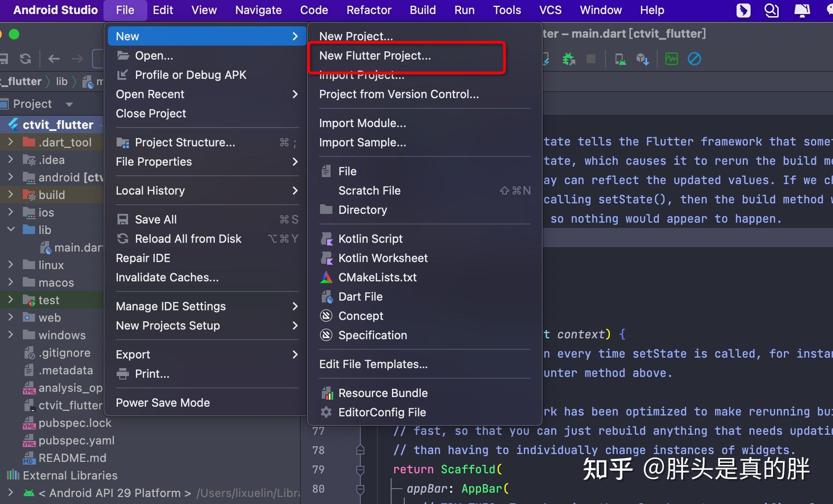Select Kotlin Worksheet entry
Image resolution: width=833 pixels, height=504 pixels.
click(425, 258)
